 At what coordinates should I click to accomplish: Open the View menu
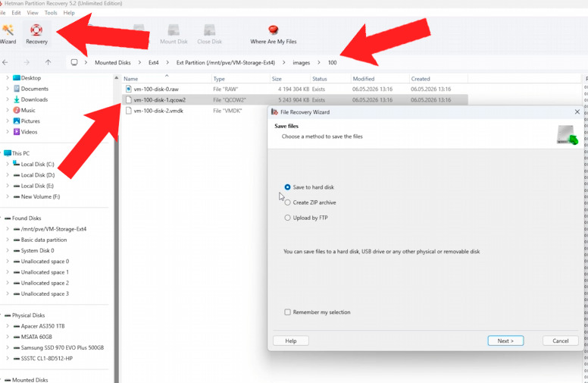33,13
